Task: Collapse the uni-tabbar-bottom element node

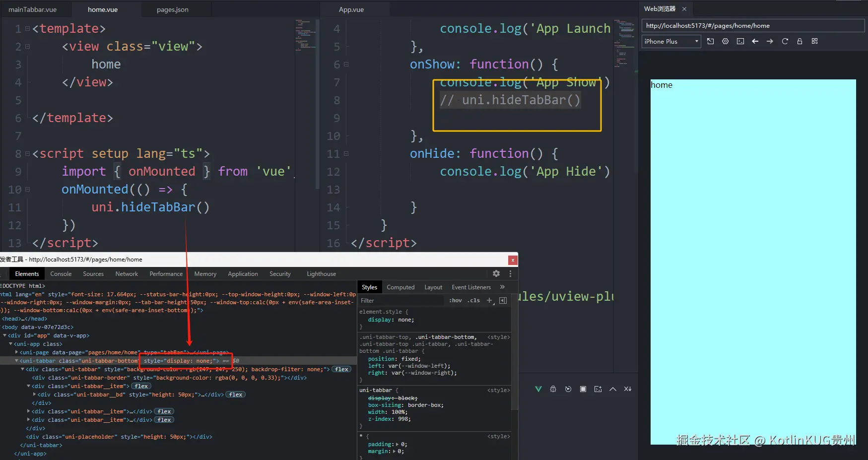Action: 17,361
